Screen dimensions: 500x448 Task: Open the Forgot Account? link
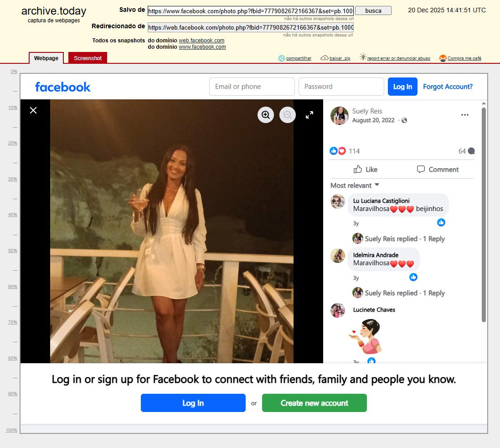[x=448, y=87]
